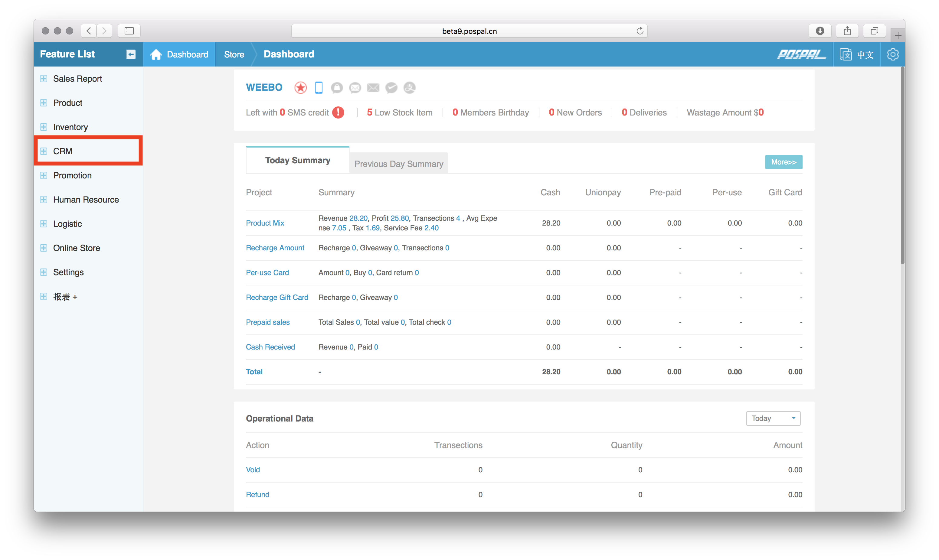Click the More>> button

784,162
